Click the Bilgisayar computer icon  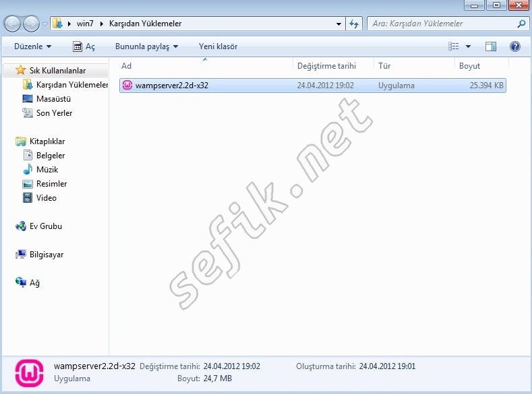pyautogui.click(x=21, y=254)
